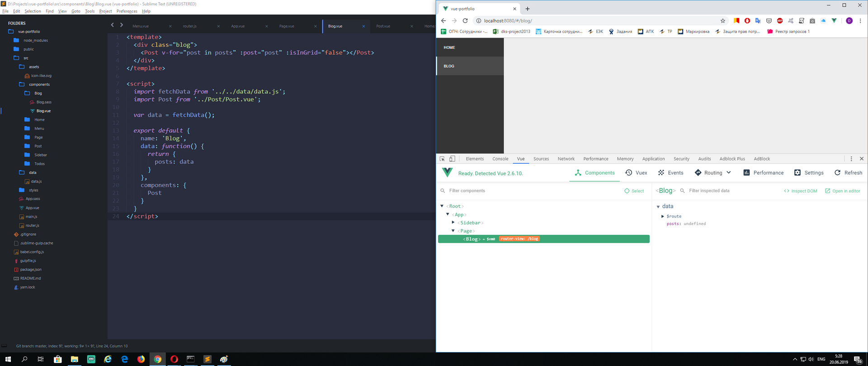Close the DevTools panel
This screenshot has height=366, width=868.
[x=862, y=159]
